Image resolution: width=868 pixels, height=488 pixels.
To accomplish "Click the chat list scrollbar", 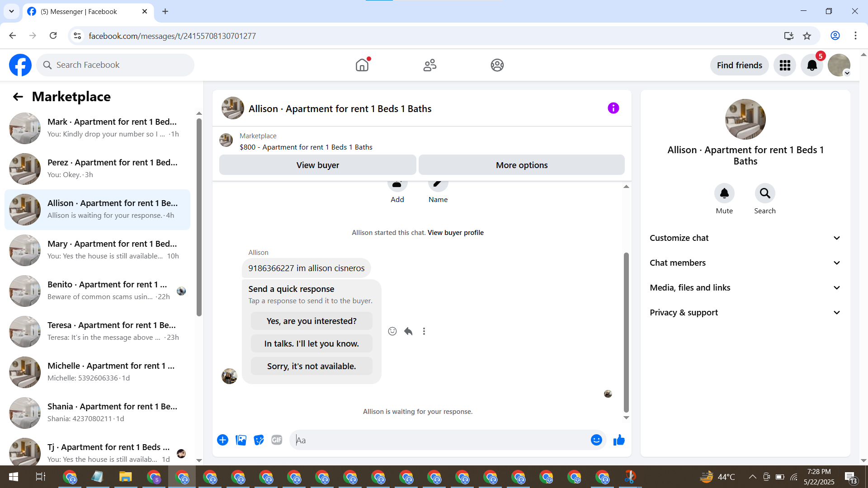I will (199, 217).
